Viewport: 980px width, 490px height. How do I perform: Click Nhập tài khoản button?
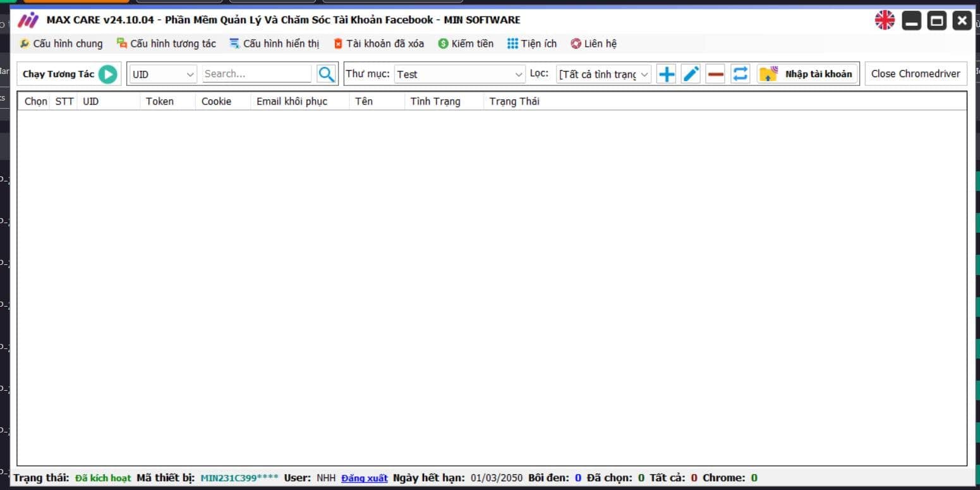pos(808,74)
